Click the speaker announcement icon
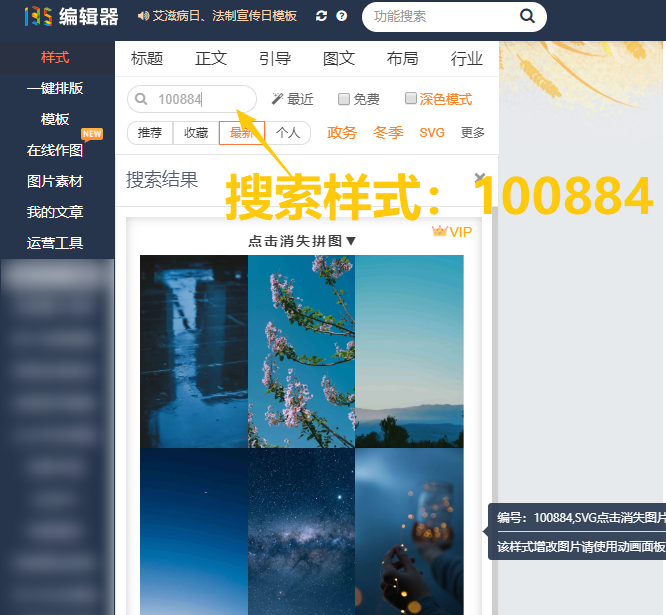 [x=142, y=16]
